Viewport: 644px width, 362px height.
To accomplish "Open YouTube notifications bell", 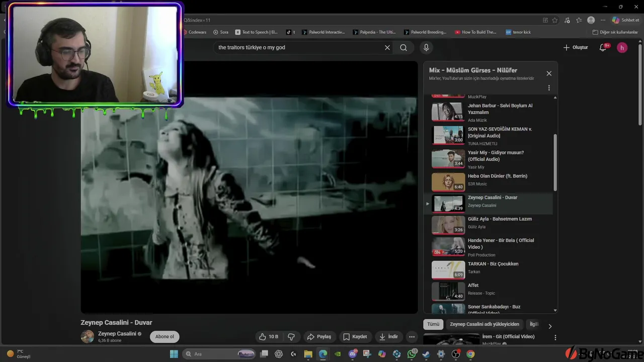I will 603,48.
